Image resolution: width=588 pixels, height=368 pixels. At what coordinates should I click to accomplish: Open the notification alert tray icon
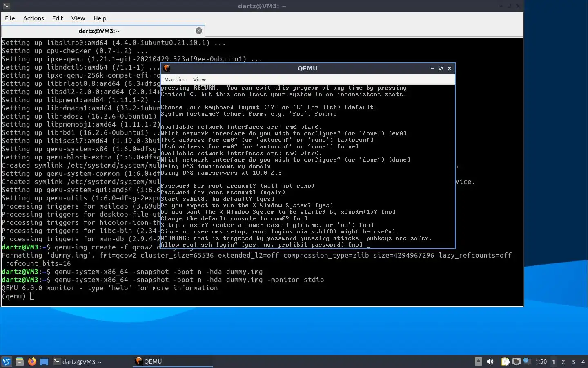point(527,361)
